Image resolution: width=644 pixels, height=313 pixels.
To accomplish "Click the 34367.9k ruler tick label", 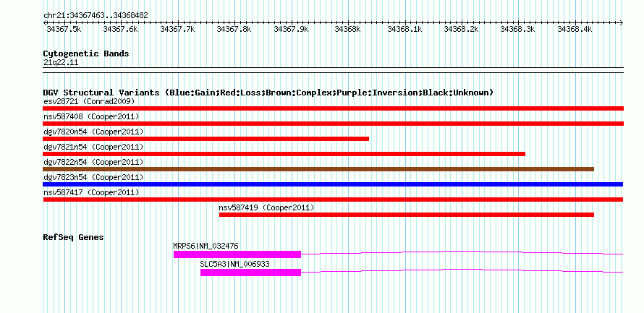I will 291,29.
